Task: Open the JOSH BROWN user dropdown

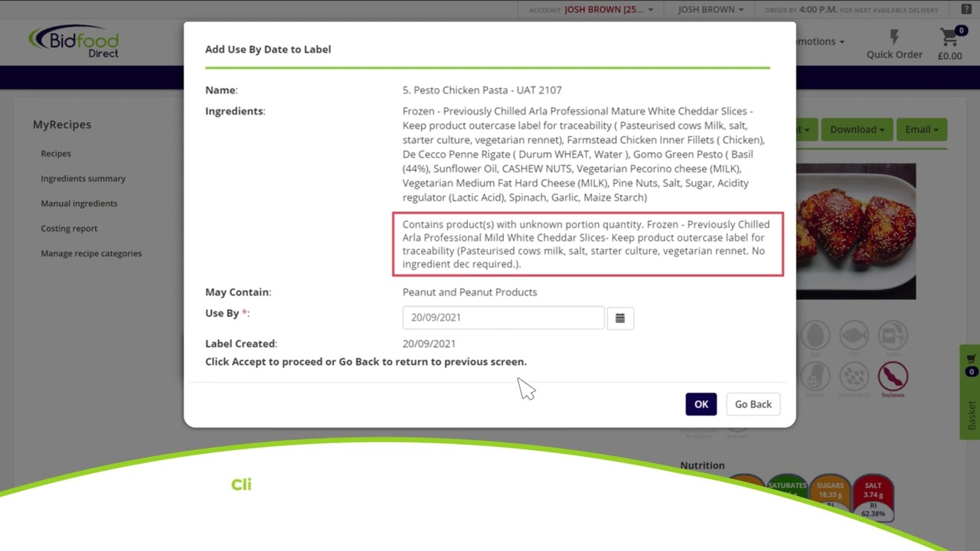Action: tap(710, 9)
